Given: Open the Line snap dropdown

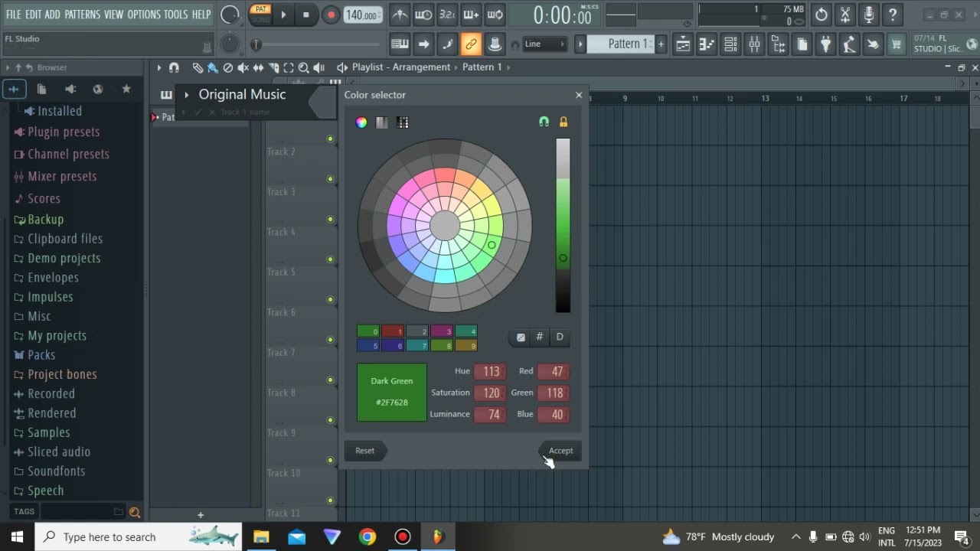Looking at the screenshot, I should pos(544,44).
